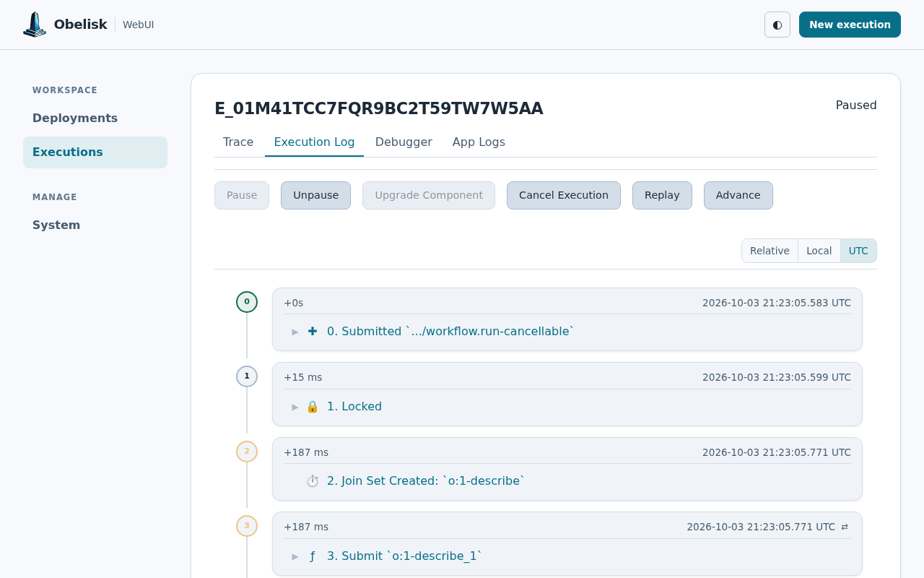This screenshot has height=578, width=924.
Task: Open '0. Submitted .../workflow.run-cancellable' entry text
Action: pos(450,332)
